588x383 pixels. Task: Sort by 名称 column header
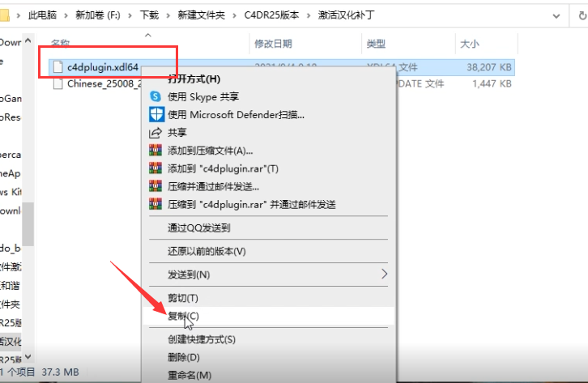(x=61, y=44)
